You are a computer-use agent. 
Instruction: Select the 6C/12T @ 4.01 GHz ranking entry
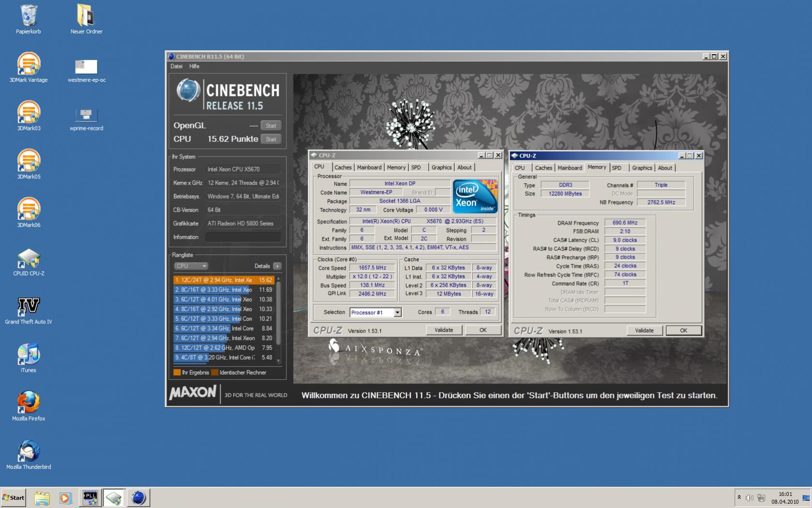[x=224, y=299]
